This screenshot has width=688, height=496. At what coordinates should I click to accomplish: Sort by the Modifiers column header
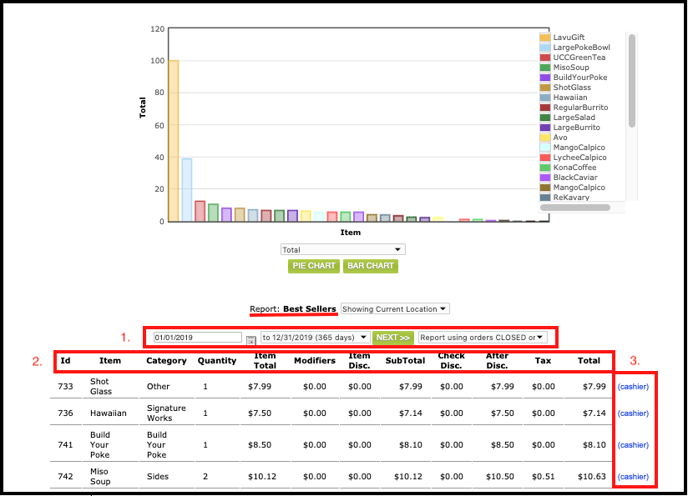pos(315,361)
